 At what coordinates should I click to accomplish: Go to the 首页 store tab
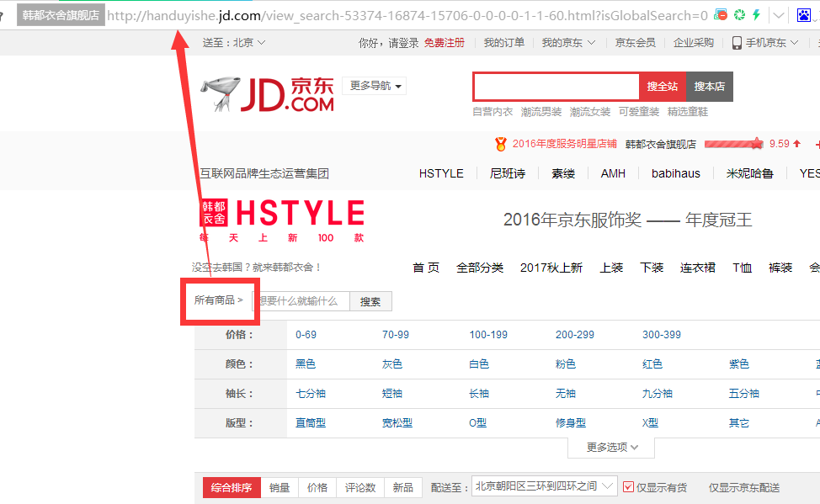pyautogui.click(x=426, y=268)
